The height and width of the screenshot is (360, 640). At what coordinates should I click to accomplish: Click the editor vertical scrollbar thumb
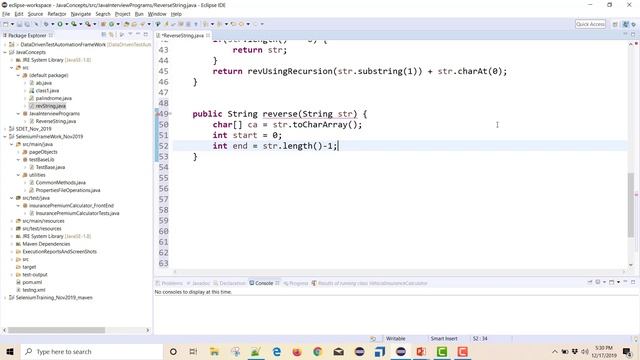(631, 205)
